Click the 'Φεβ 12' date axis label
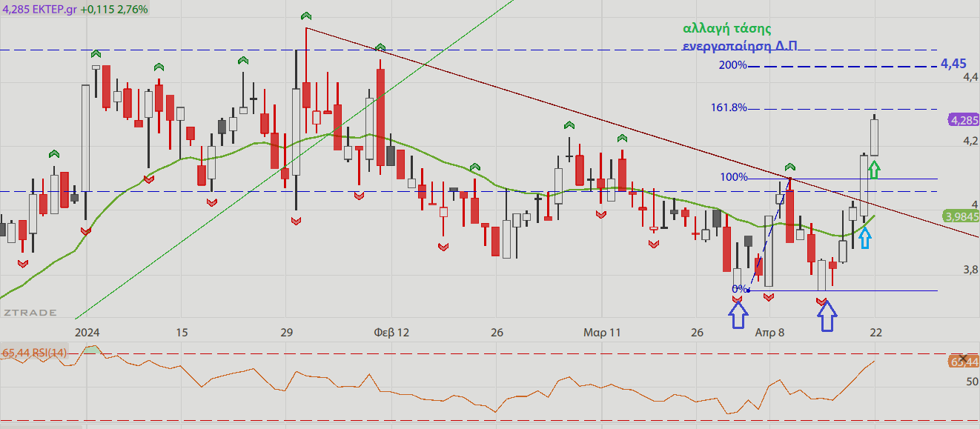The width and height of the screenshot is (980, 429). (x=391, y=333)
